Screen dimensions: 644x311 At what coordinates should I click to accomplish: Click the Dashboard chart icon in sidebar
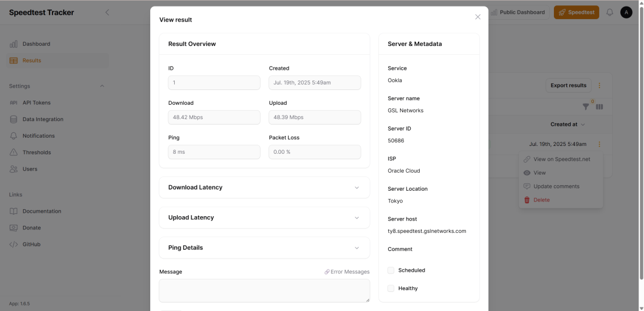coord(14,44)
